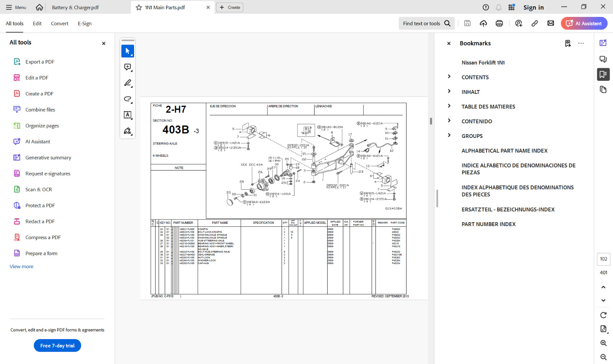Select Export a PDF tool
The image size is (613, 364).
(39, 62)
